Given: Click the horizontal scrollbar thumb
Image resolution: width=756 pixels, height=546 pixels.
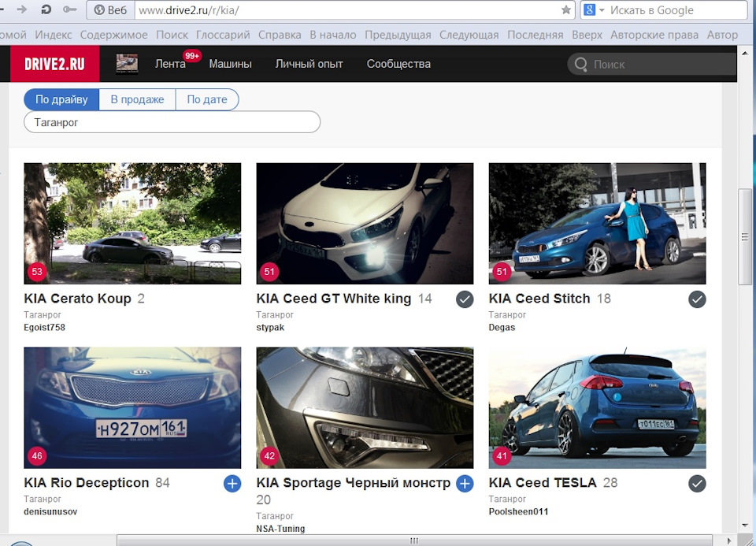Looking at the screenshot, I should pyautogui.click(x=414, y=540).
